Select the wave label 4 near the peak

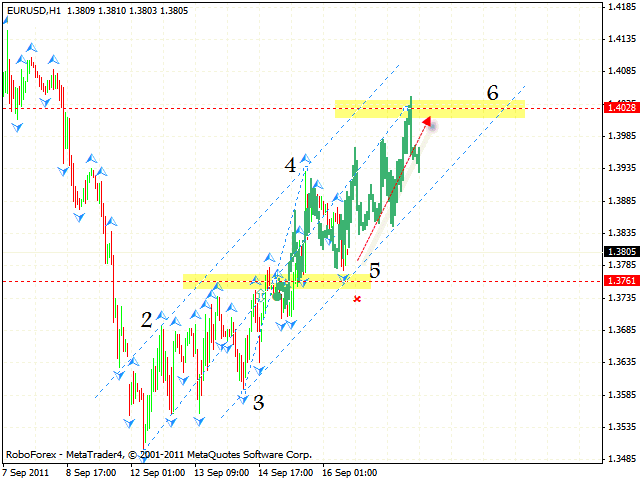coord(290,166)
